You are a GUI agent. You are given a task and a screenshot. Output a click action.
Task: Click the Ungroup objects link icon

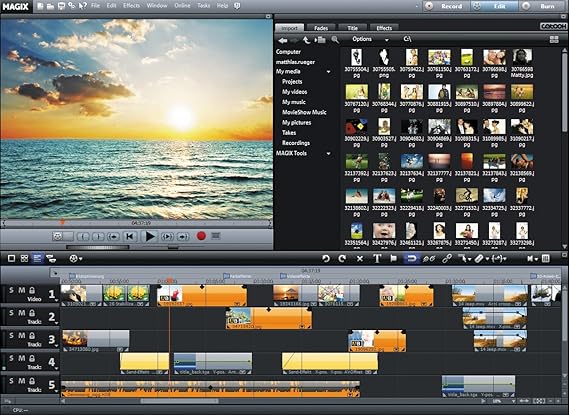coord(447,258)
